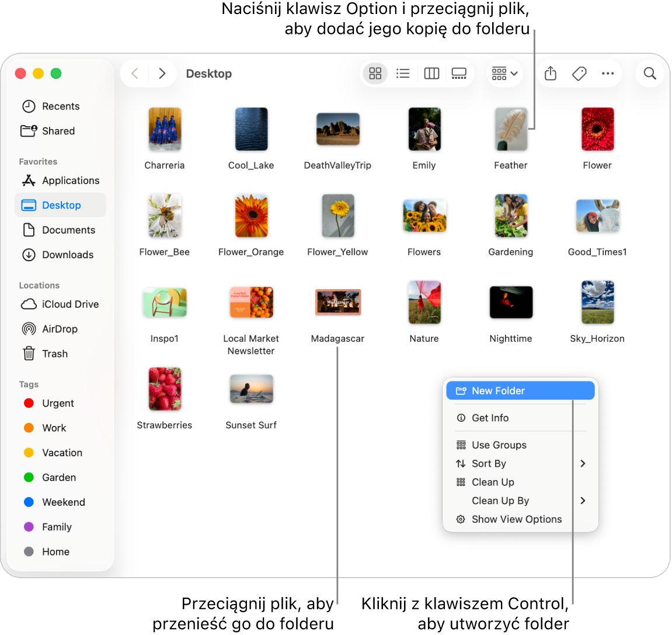This screenshot has height=635, width=672.
Task: Click the Vacation yellow tag swatch
Action: pyautogui.click(x=28, y=453)
